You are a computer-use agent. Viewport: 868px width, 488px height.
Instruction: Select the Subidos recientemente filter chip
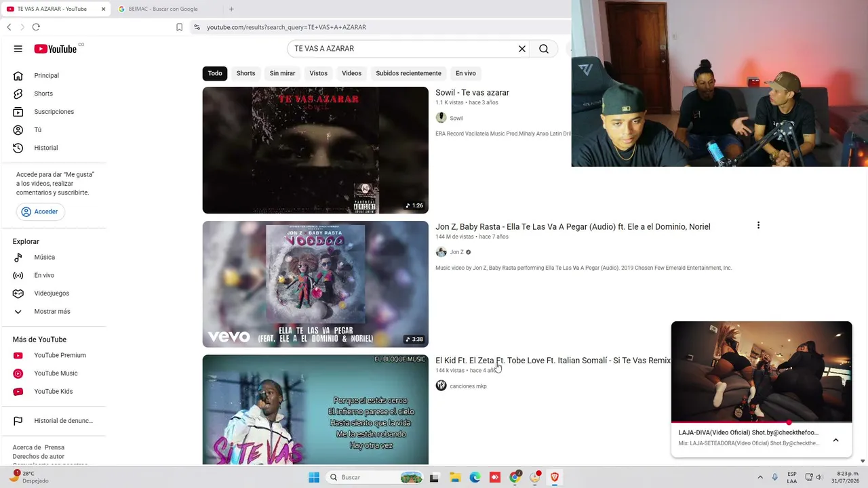click(408, 73)
